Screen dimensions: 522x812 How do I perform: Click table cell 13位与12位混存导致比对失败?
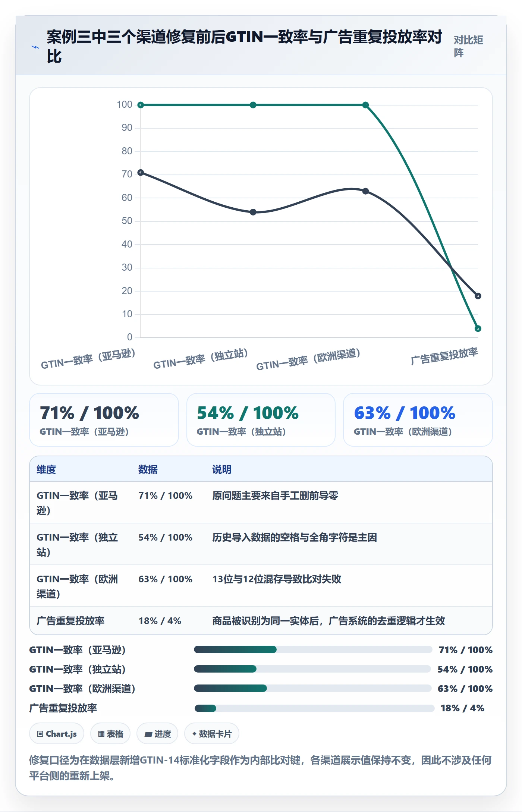(277, 579)
